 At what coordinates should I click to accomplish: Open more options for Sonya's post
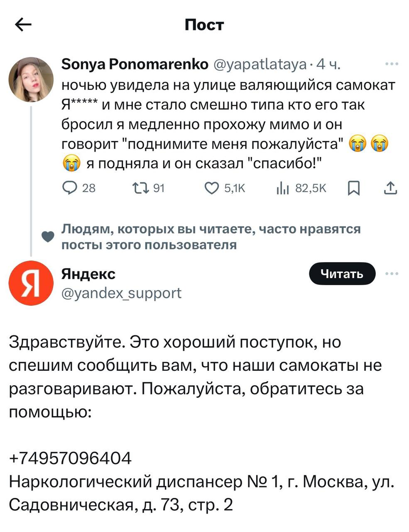pyautogui.click(x=392, y=64)
